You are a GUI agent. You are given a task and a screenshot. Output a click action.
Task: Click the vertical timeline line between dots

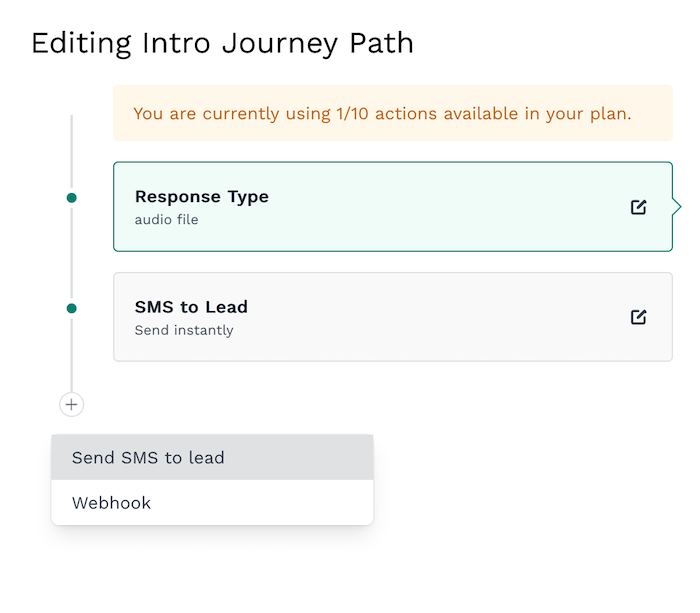pyautogui.click(x=72, y=253)
